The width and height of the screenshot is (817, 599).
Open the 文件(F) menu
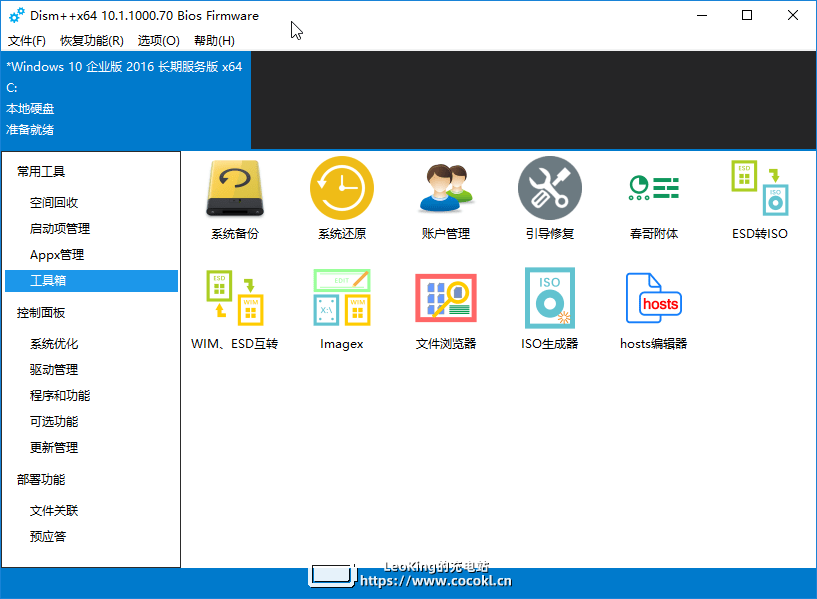click(27, 41)
